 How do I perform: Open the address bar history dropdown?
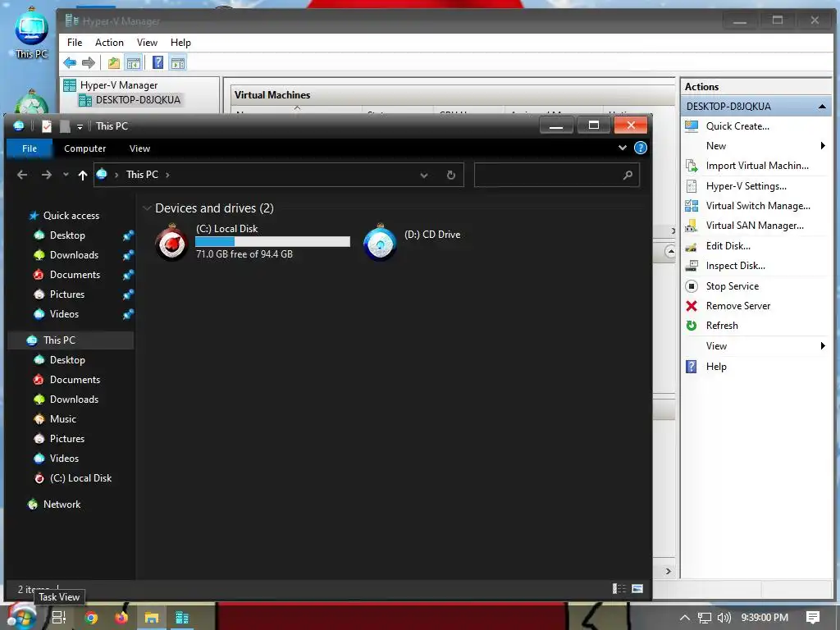pos(424,176)
